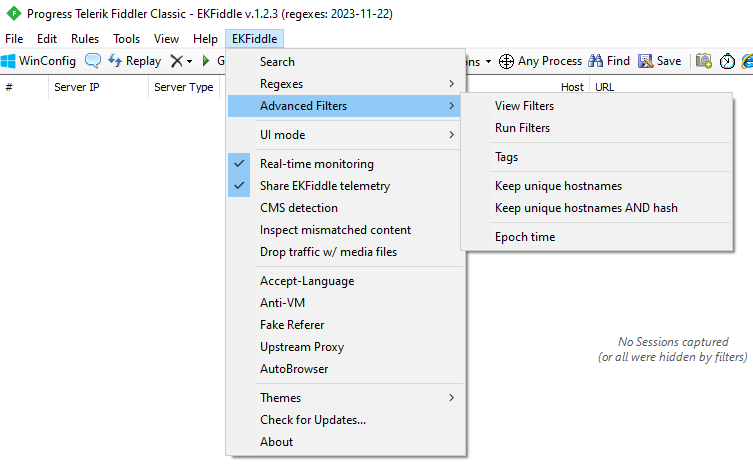Choose Search in the EKFiddle menu
This screenshot has width=753, height=467.
coord(344,61)
